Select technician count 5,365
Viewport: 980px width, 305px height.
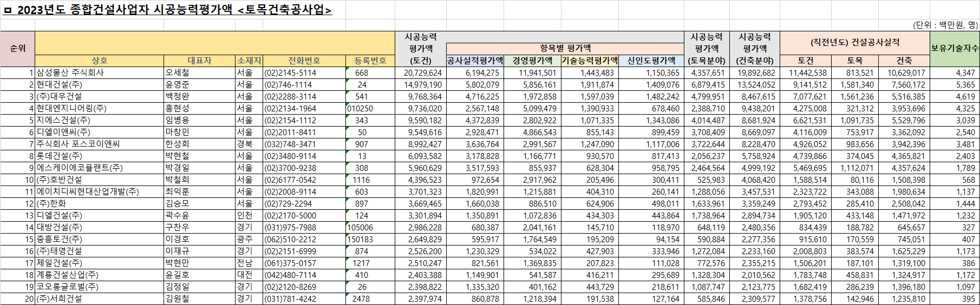[x=955, y=84]
